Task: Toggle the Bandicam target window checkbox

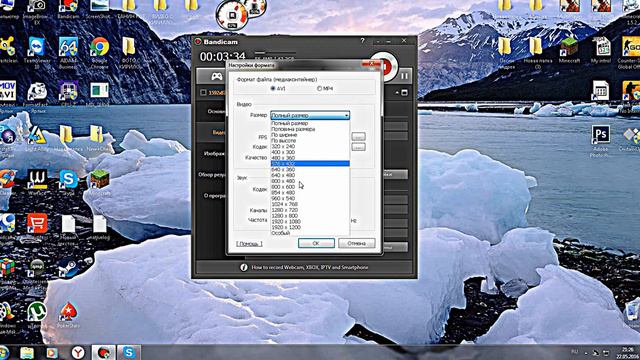Action: click(203, 93)
